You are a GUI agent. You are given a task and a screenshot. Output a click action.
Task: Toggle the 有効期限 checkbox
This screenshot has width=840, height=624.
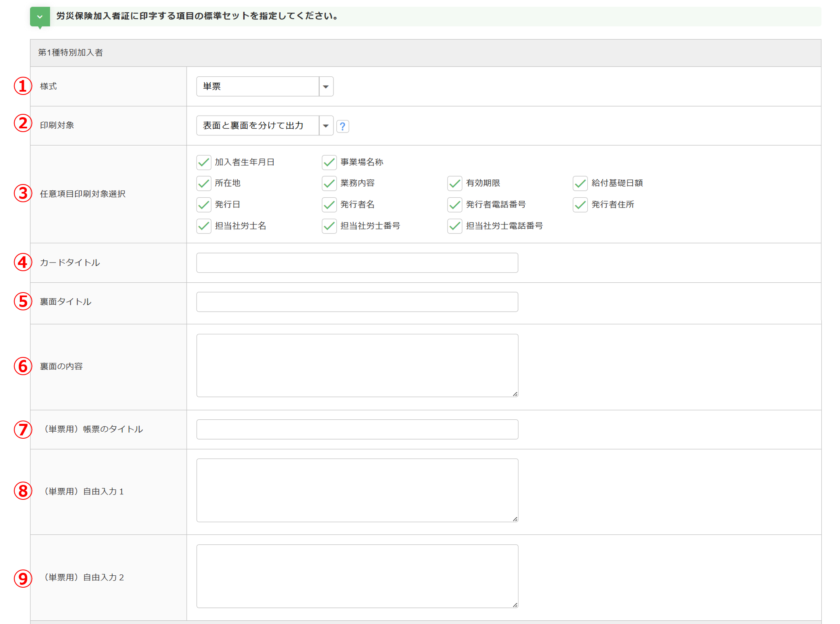pyautogui.click(x=454, y=183)
